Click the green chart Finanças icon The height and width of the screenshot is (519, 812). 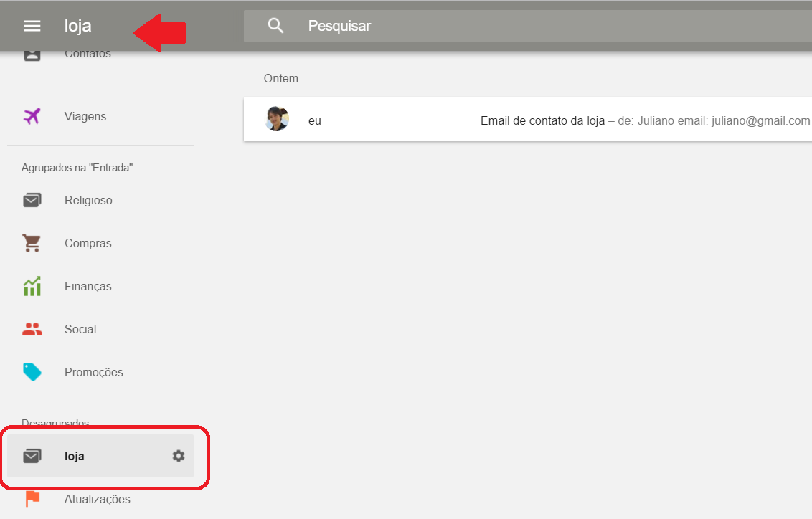tap(32, 286)
